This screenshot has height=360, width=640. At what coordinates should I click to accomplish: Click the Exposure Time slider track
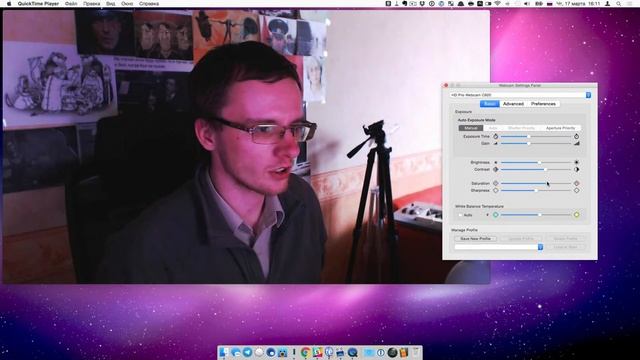pos(536,136)
